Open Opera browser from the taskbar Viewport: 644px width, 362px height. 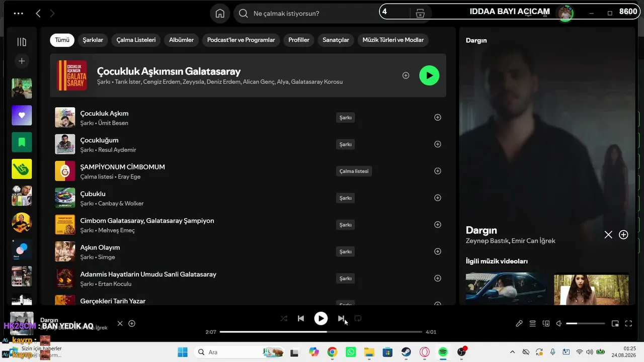click(425, 352)
